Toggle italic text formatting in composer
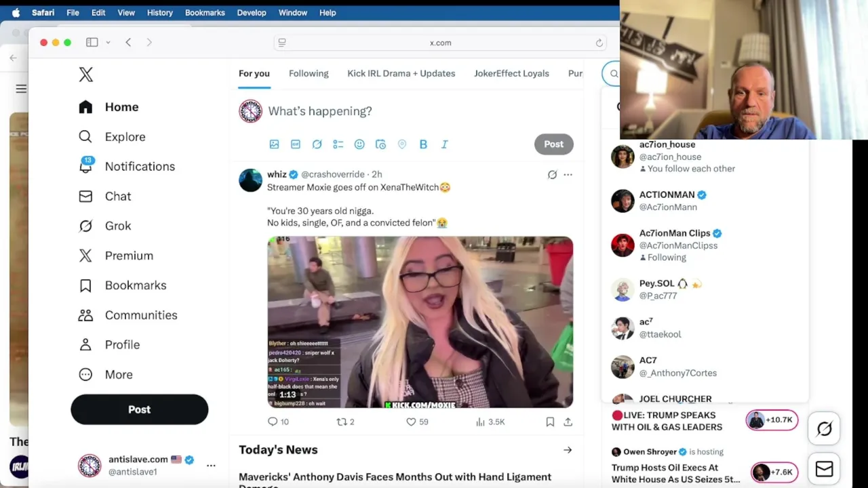868x488 pixels. (445, 144)
